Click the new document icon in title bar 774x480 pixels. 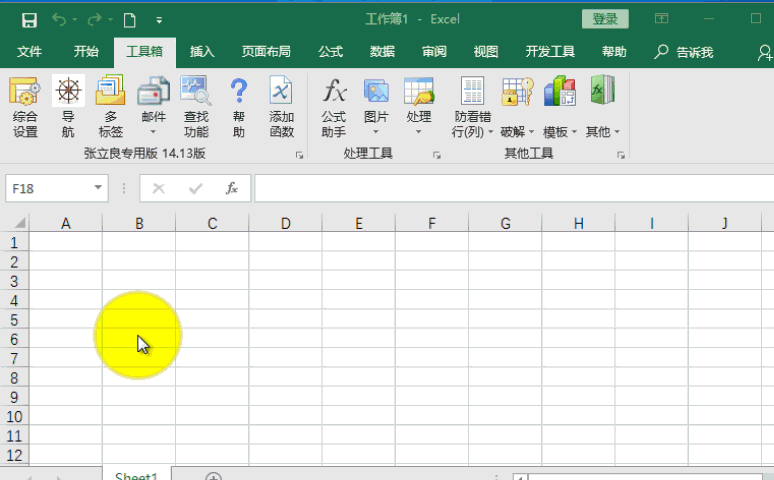point(129,20)
